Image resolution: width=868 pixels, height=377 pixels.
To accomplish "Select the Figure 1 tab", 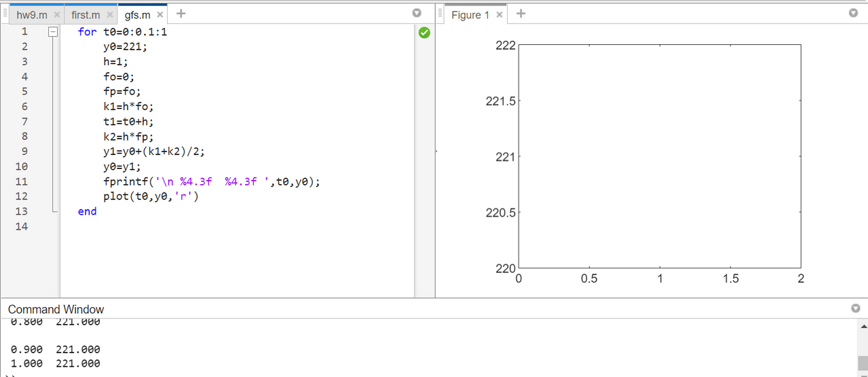I will click(x=470, y=15).
